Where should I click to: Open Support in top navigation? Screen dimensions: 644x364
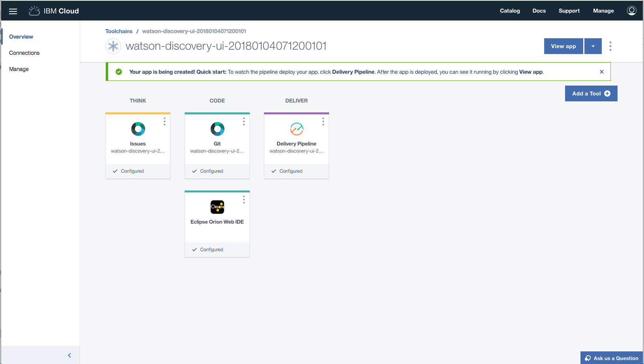(x=569, y=11)
